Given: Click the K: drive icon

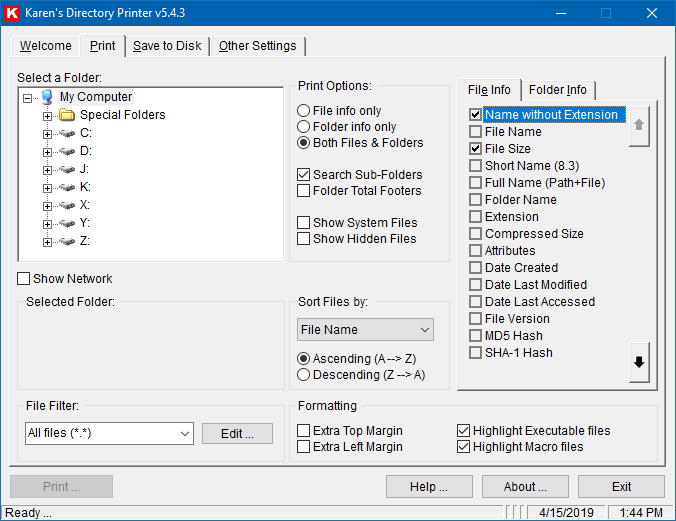Looking at the screenshot, I should pyautogui.click(x=67, y=187).
